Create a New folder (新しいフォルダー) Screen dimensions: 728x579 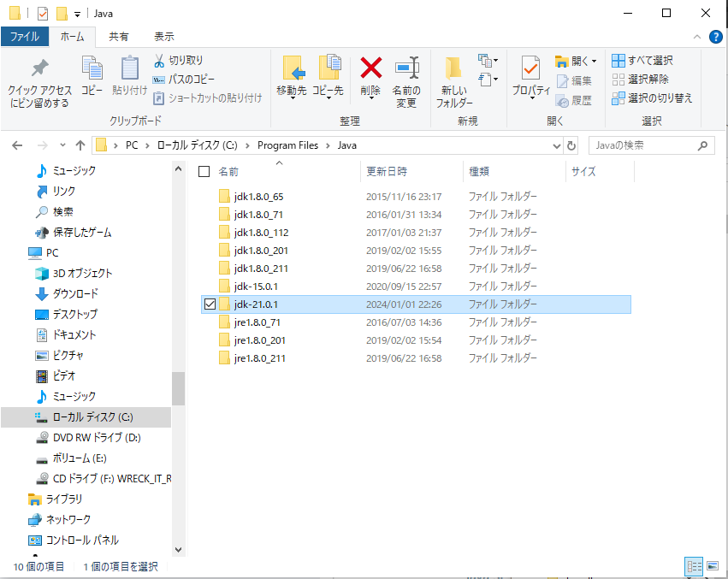pyautogui.click(x=453, y=82)
